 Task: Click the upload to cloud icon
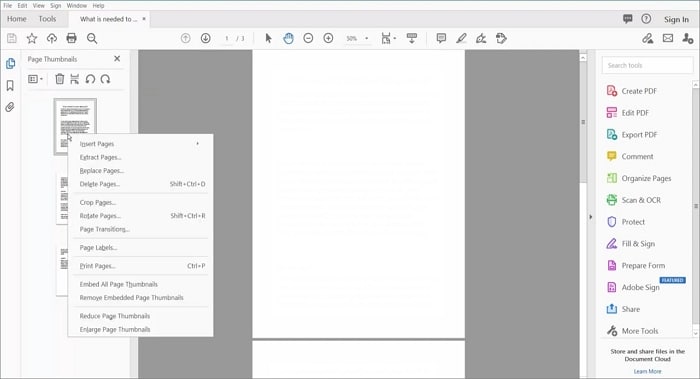[x=52, y=38]
